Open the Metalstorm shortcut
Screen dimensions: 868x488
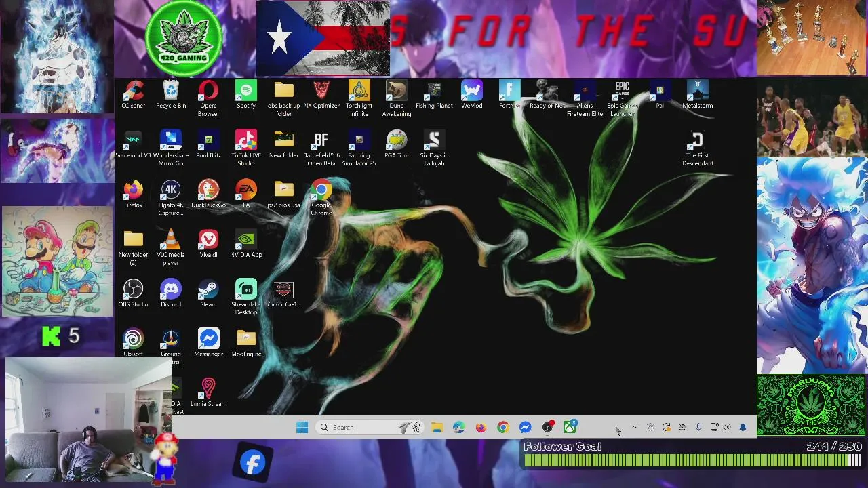(x=697, y=95)
